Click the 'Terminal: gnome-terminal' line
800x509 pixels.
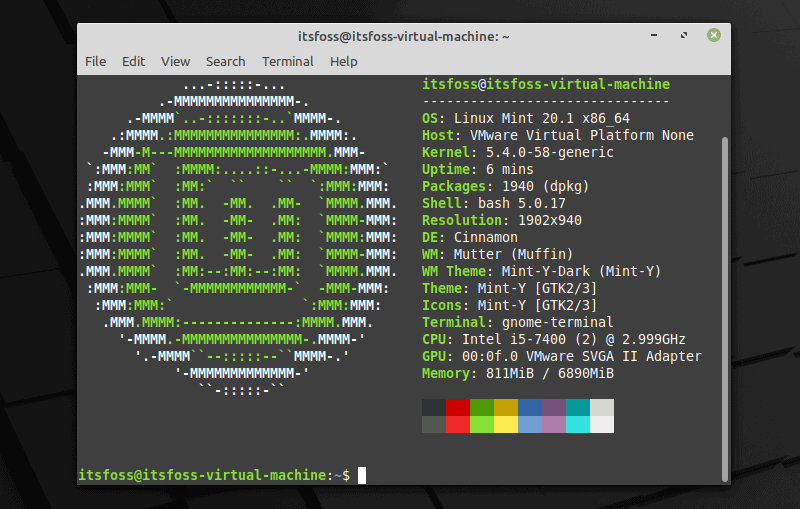click(518, 322)
